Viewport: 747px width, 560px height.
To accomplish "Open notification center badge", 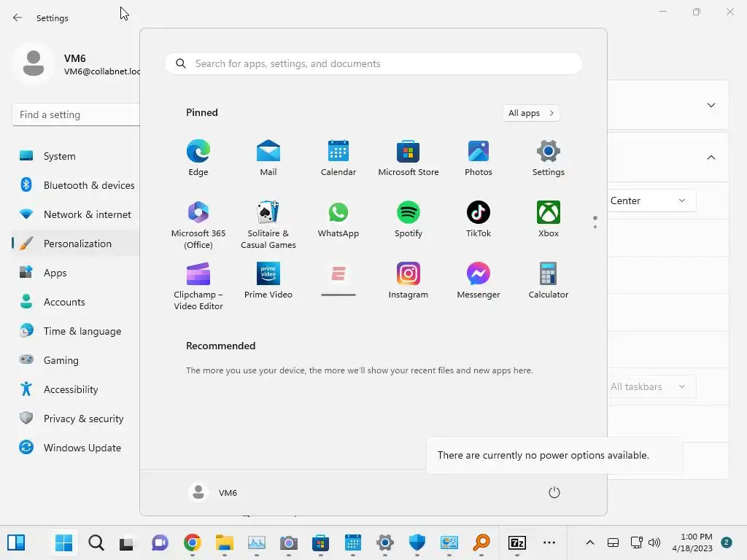I will click(x=727, y=542).
